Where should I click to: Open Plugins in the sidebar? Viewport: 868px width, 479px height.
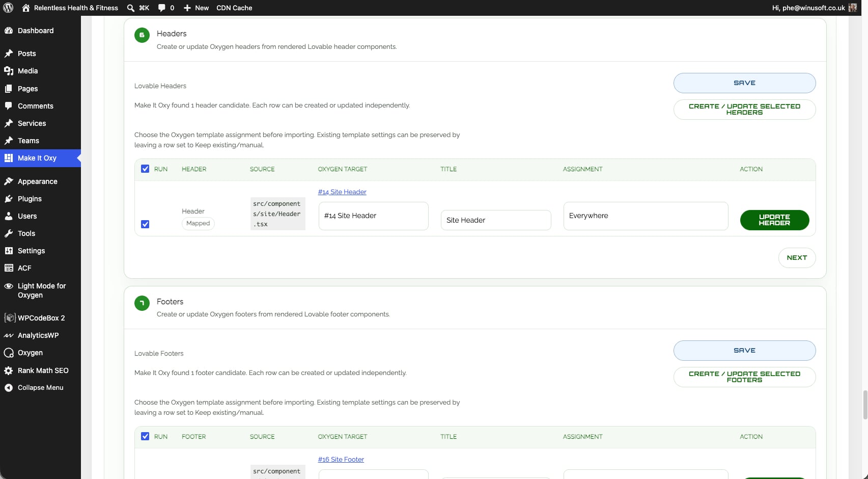pos(30,199)
